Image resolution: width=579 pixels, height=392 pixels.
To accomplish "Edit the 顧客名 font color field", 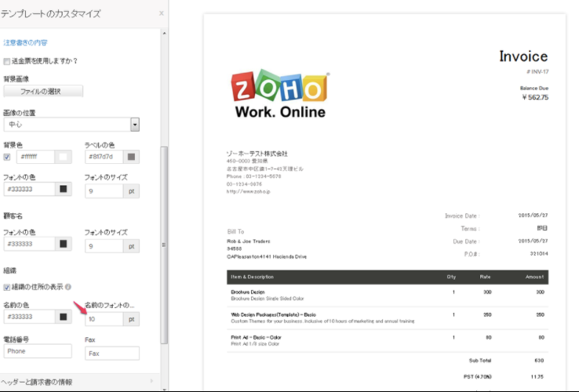I will coord(29,244).
